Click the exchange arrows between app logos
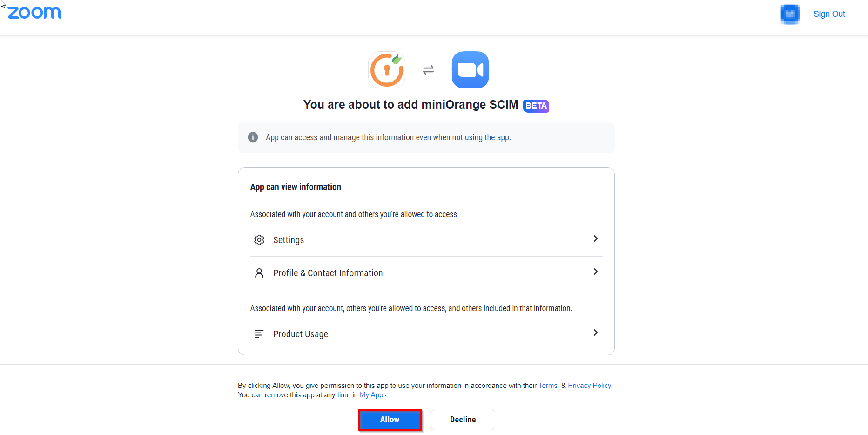This screenshot has height=435, width=868. tap(428, 70)
